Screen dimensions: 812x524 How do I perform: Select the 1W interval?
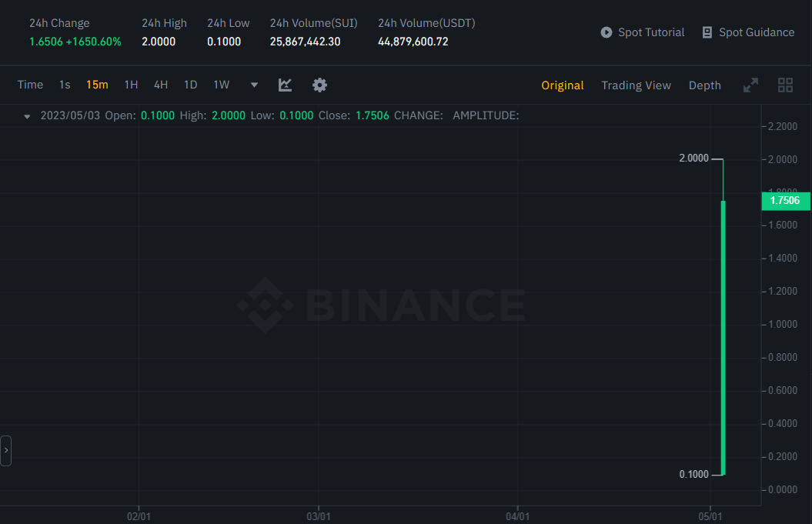(221, 85)
